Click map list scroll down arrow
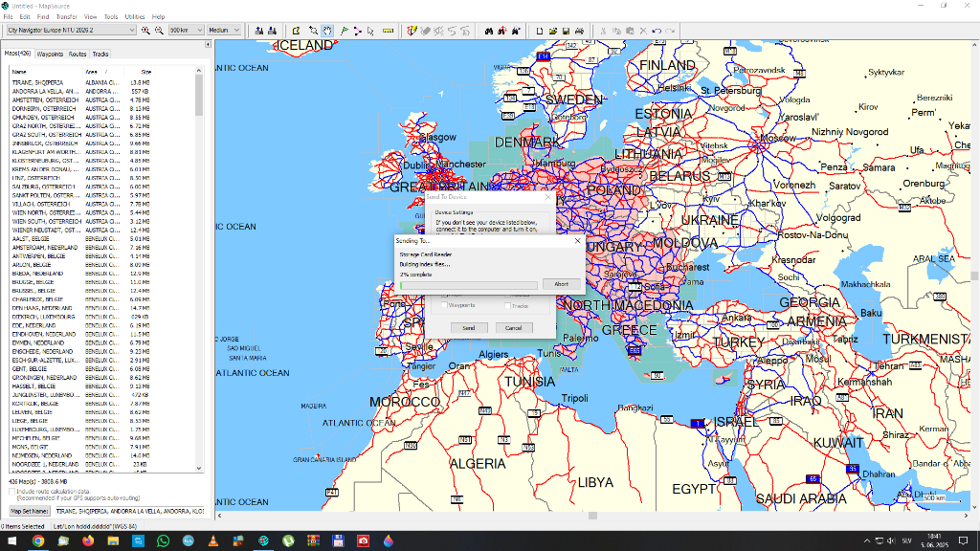Image resolution: width=980 pixels, height=551 pixels. [199, 468]
